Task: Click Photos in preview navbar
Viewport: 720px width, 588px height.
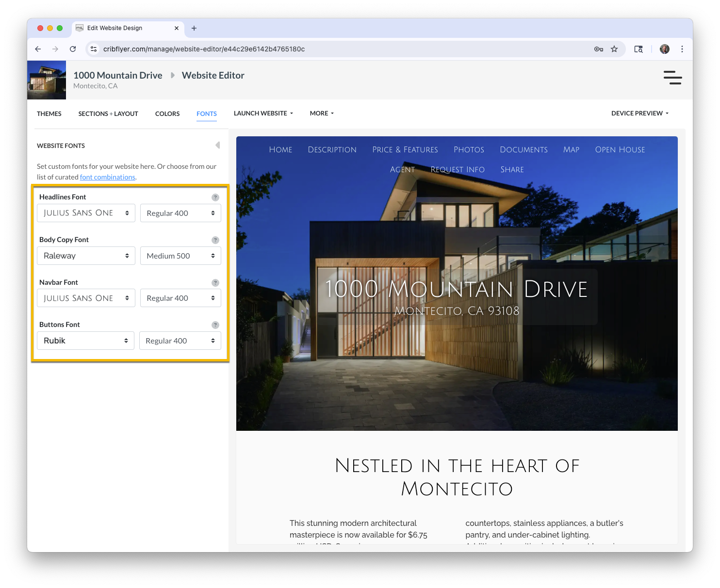Action: pos(469,149)
